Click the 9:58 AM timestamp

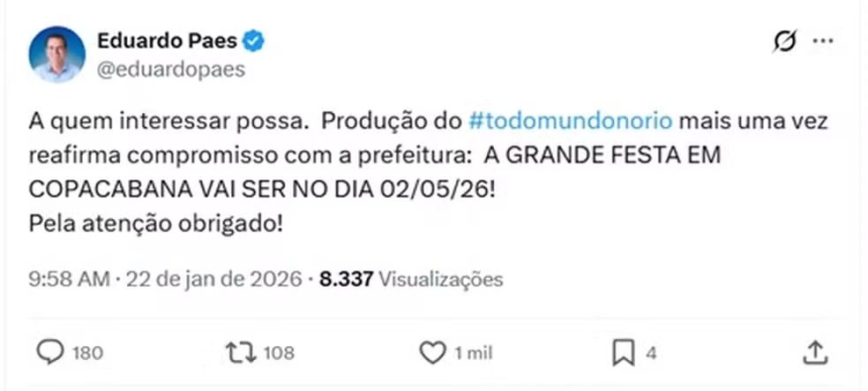69,280
